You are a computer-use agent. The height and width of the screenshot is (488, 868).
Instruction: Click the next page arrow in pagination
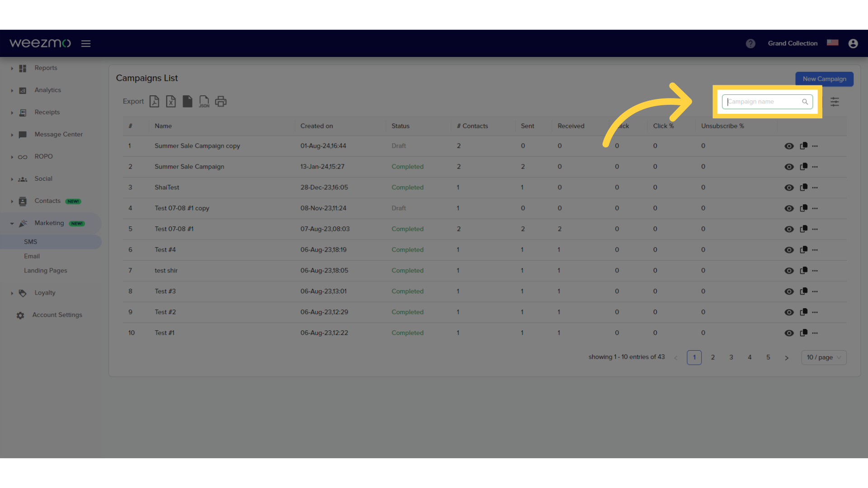pyautogui.click(x=787, y=357)
